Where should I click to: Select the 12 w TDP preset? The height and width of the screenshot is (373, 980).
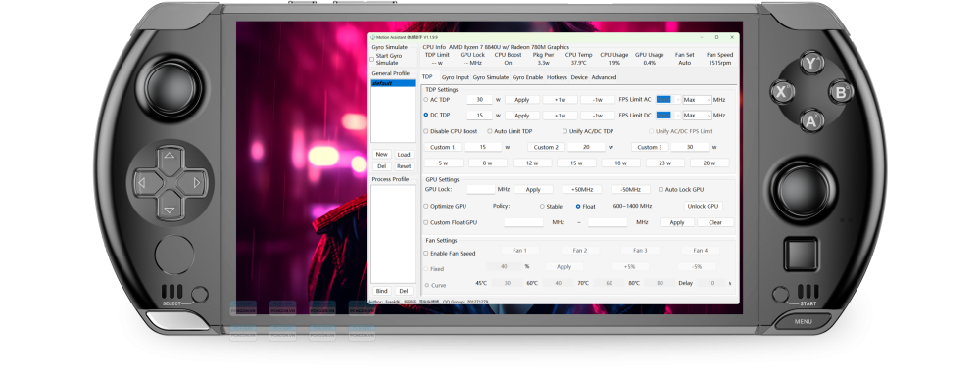(x=532, y=163)
